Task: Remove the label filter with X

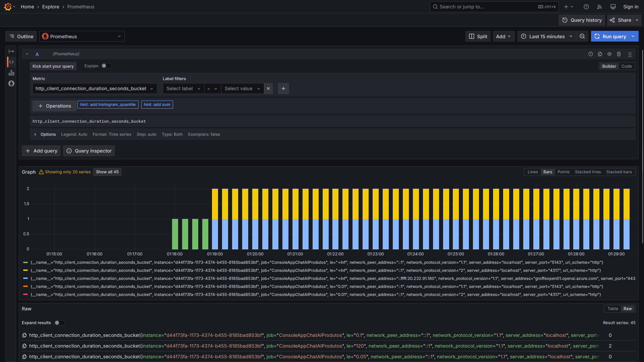Action: click(x=268, y=88)
